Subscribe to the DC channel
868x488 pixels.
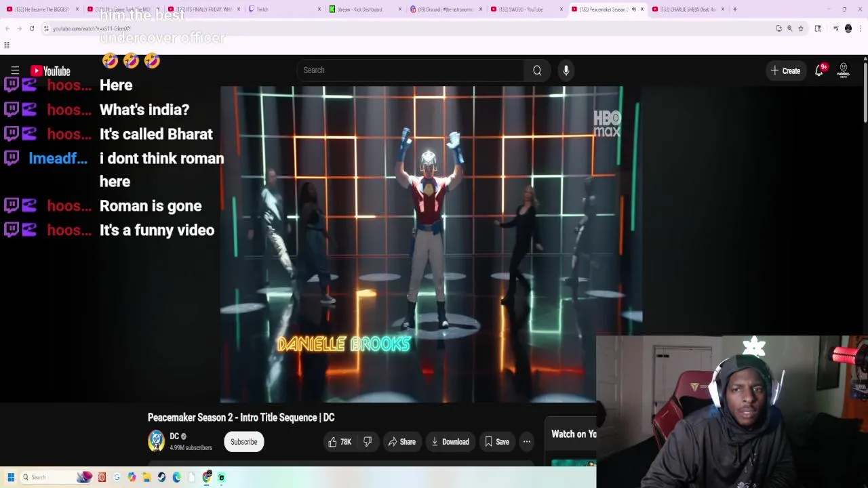coord(243,442)
